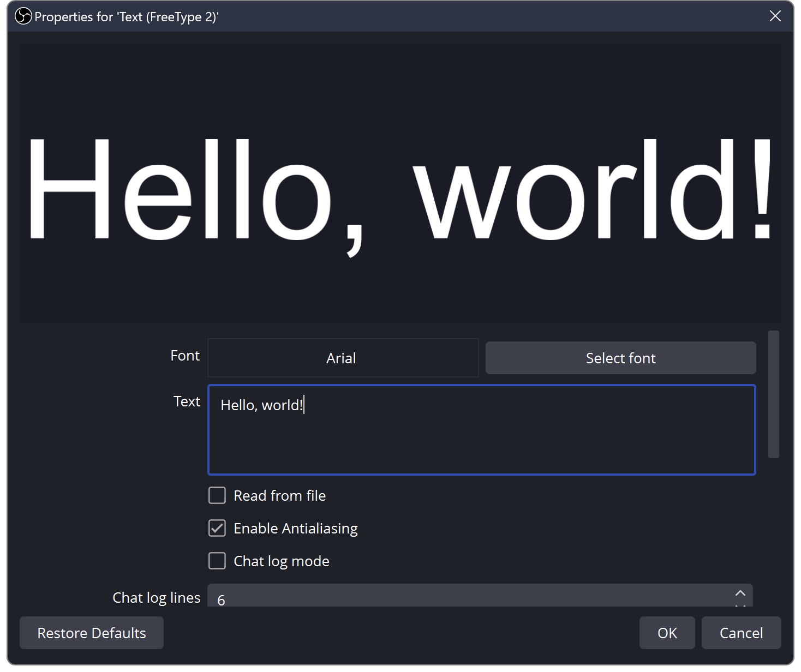Close the Properties dialog with X

[775, 16]
